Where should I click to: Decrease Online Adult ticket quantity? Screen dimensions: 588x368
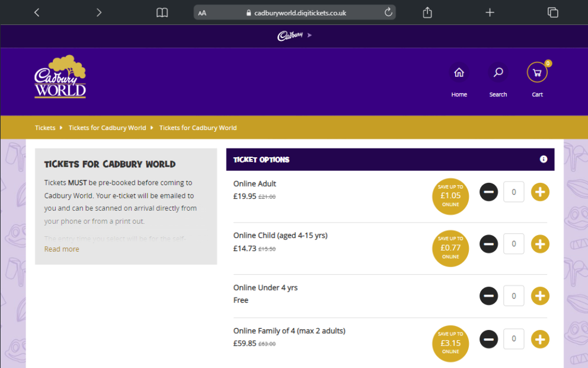488,192
